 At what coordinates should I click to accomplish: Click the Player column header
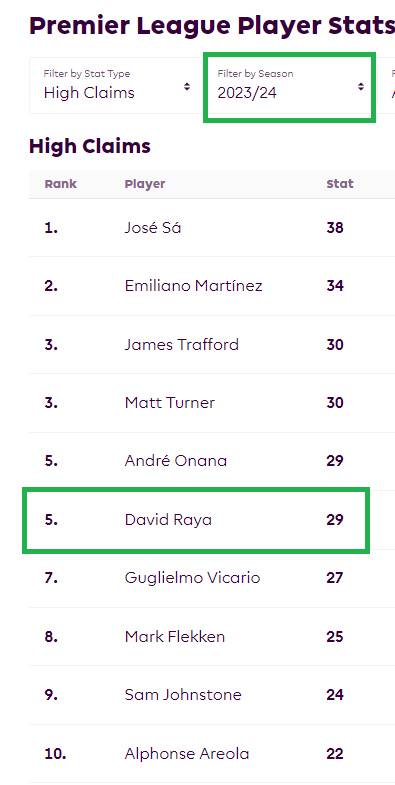[x=145, y=184]
